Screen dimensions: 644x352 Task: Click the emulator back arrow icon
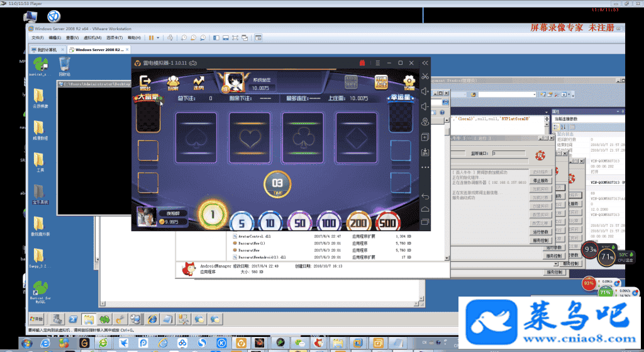[425, 196]
